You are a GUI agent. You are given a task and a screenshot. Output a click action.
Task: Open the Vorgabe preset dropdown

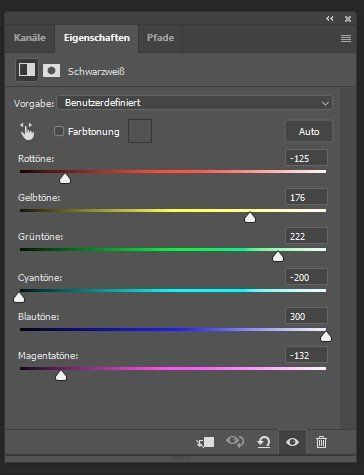click(x=195, y=103)
